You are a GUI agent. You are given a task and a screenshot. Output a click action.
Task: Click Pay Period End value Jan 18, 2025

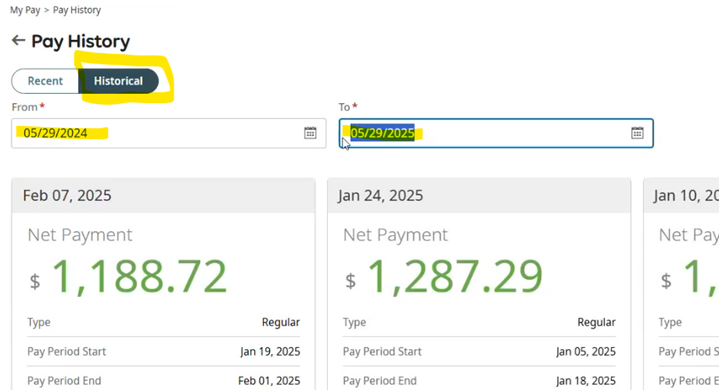(x=586, y=381)
